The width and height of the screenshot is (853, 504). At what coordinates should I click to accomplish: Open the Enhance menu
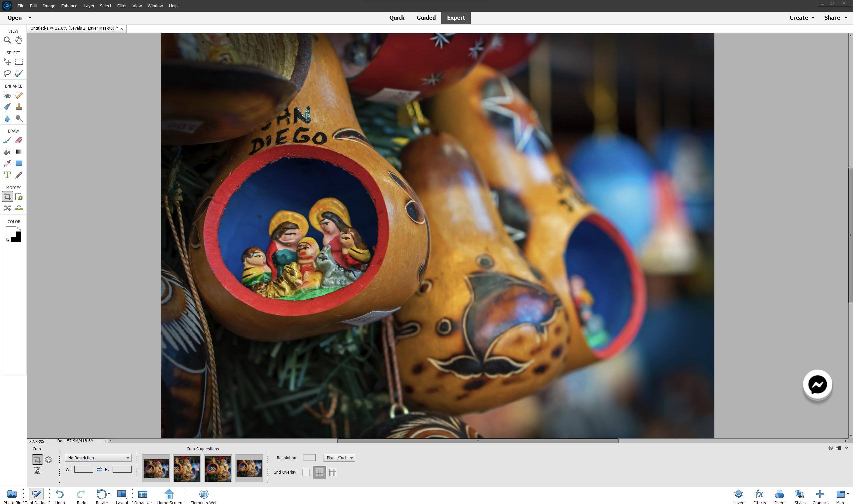(x=69, y=6)
